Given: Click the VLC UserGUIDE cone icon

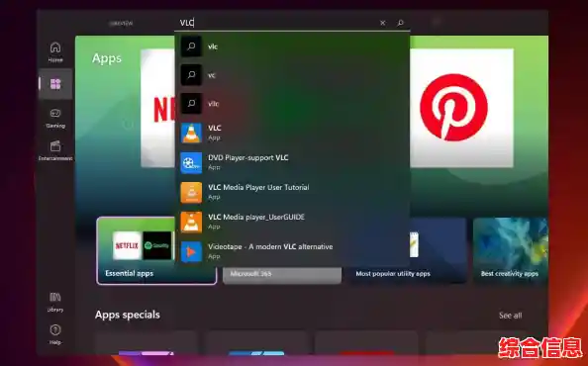Looking at the screenshot, I should (x=191, y=222).
